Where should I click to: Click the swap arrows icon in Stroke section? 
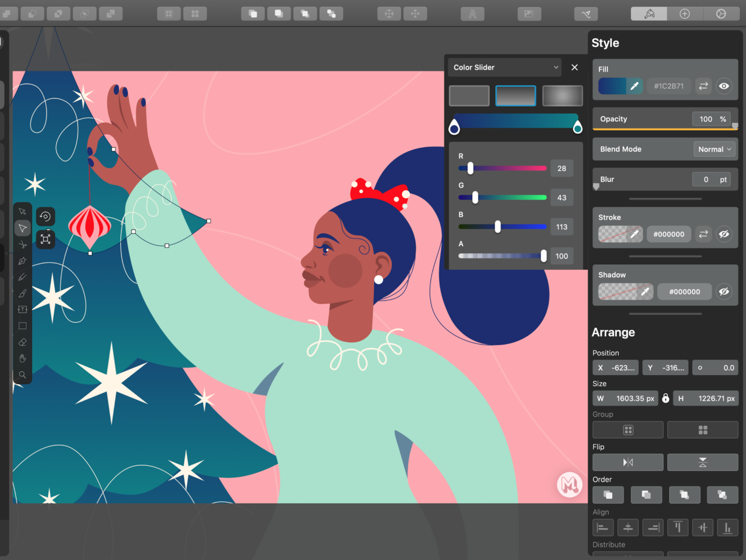click(703, 234)
